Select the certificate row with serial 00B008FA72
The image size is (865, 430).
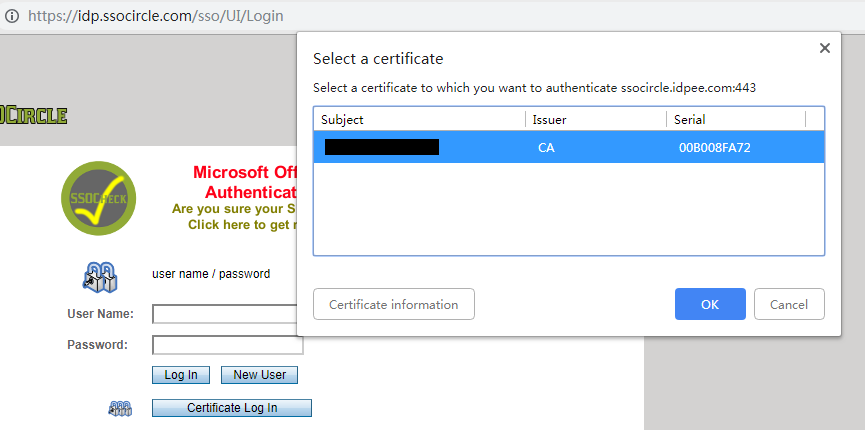tap(569, 147)
